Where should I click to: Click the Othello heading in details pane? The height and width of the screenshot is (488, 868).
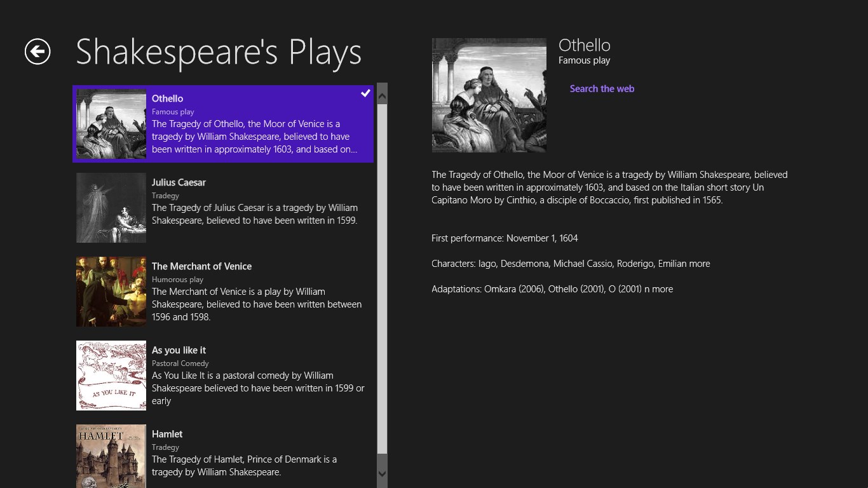584,45
